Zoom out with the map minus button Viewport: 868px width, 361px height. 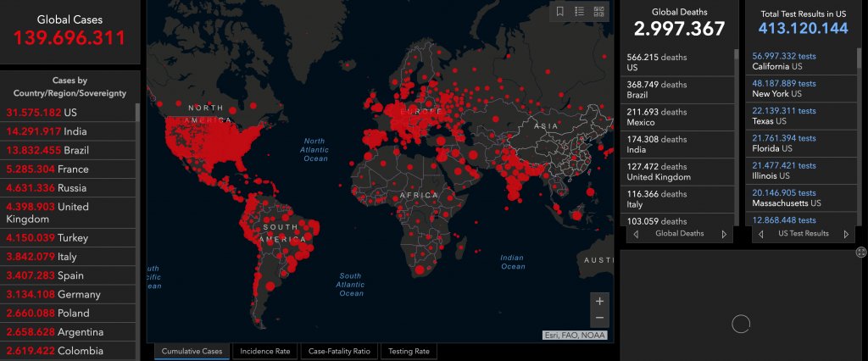pyautogui.click(x=600, y=318)
